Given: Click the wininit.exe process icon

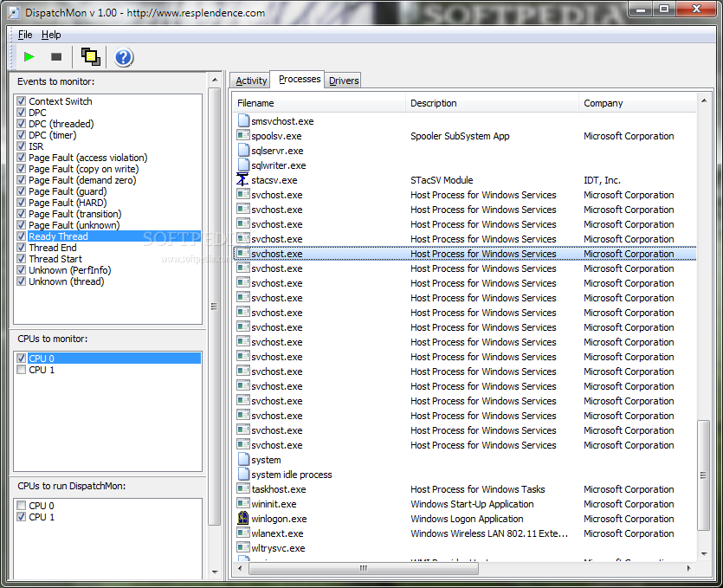Looking at the screenshot, I should 243,503.
